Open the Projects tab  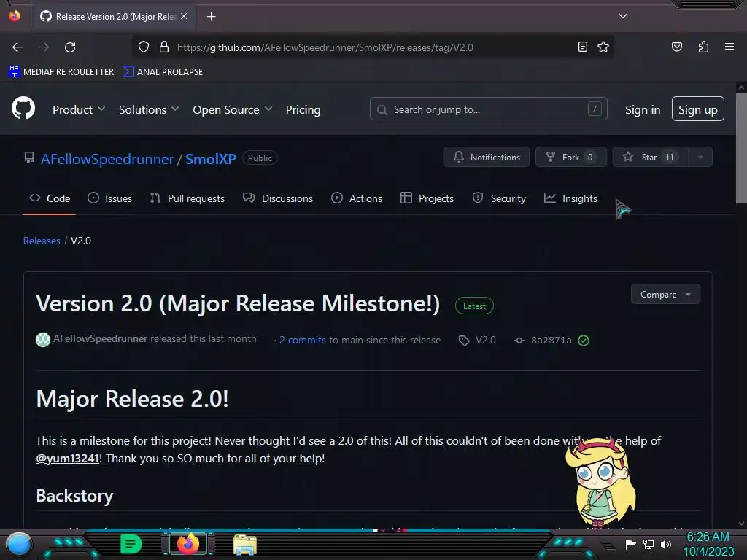[x=427, y=198]
